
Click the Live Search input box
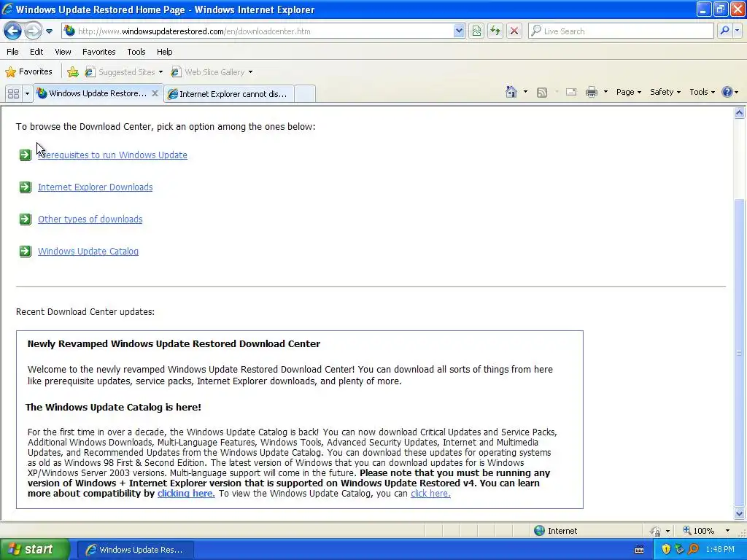[621, 31]
